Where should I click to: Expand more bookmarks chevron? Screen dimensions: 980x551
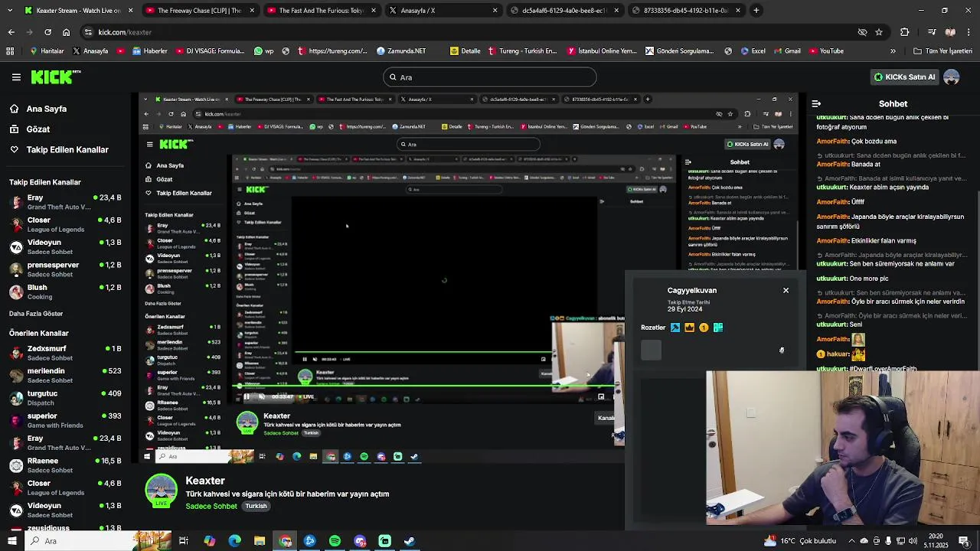click(893, 51)
